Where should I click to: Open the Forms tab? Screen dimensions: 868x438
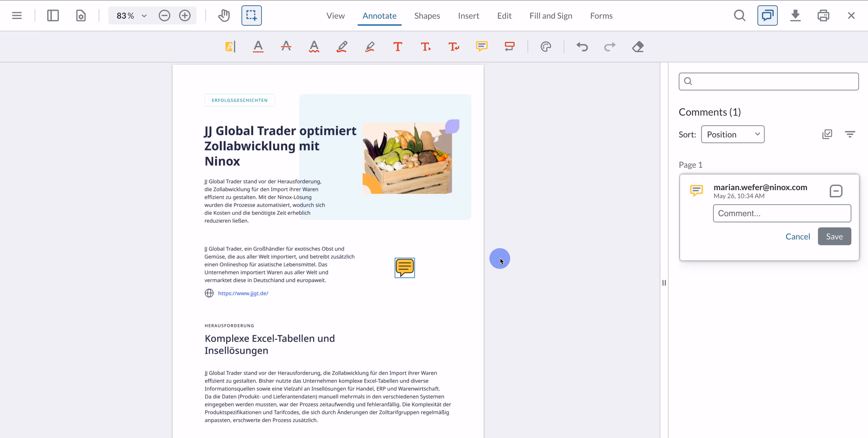click(x=601, y=15)
